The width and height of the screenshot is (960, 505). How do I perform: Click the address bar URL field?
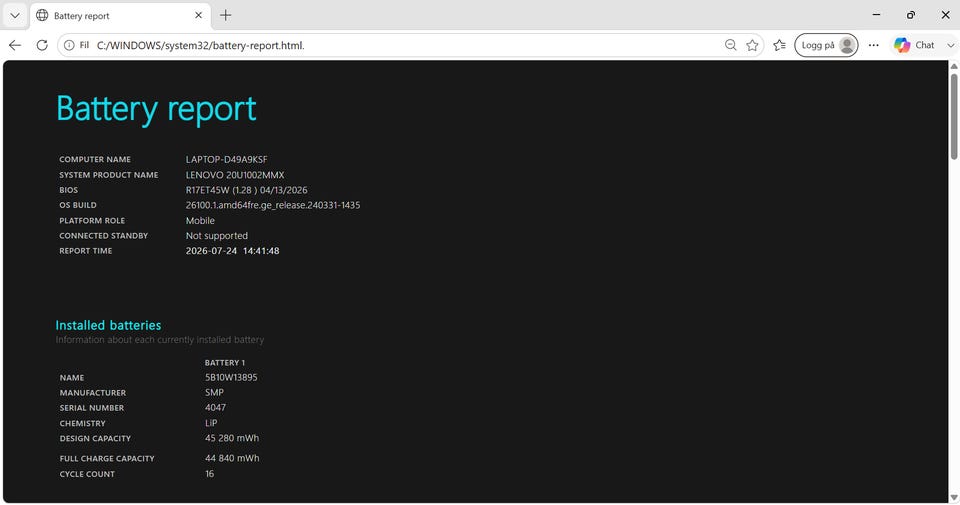404,45
